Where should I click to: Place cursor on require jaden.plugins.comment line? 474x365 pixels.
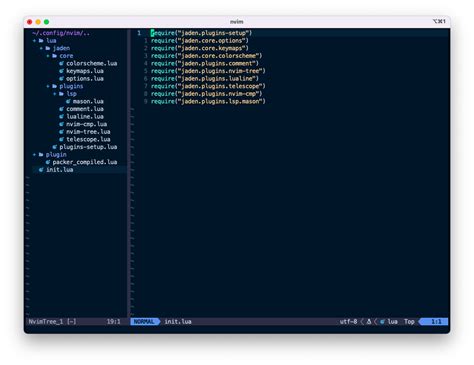click(x=205, y=63)
